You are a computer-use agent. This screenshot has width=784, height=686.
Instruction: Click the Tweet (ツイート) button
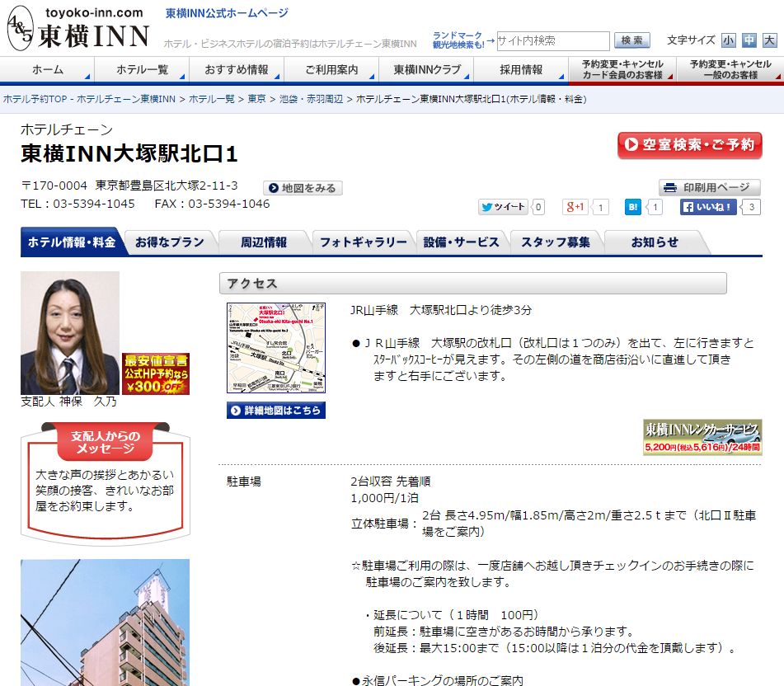503,207
